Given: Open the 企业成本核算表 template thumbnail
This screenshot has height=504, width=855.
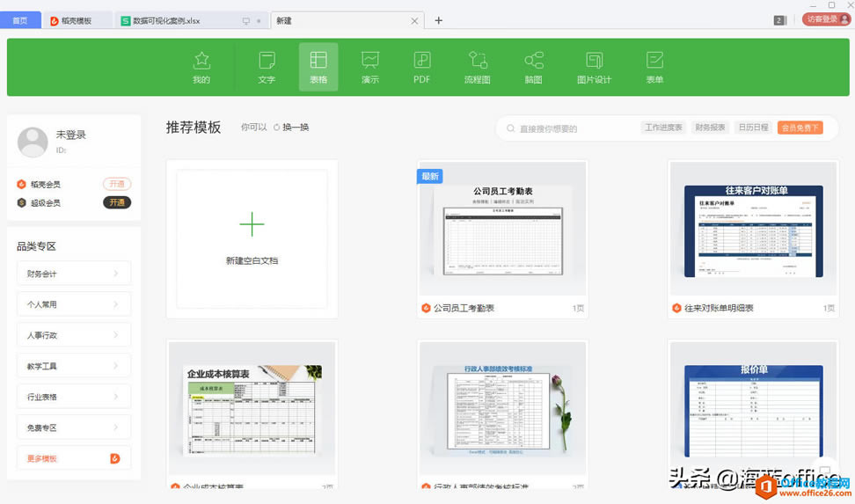Looking at the screenshot, I should pyautogui.click(x=252, y=408).
